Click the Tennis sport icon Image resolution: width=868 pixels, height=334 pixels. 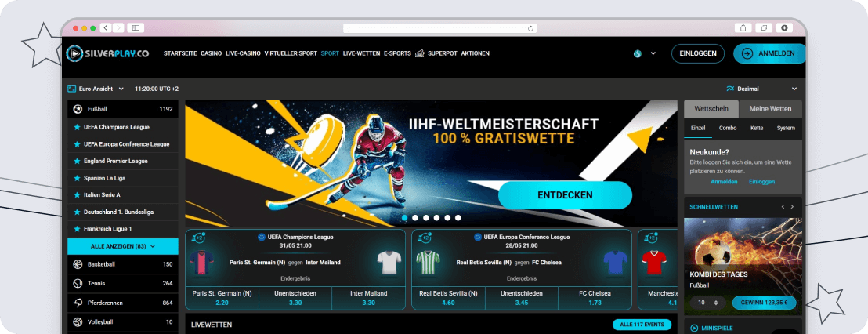[78, 284]
